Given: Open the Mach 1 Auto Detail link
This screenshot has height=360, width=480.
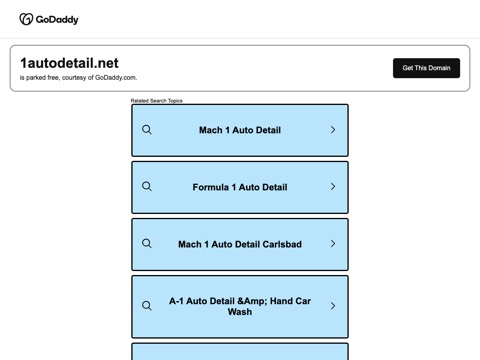Looking at the screenshot, I should coord(240,130).
